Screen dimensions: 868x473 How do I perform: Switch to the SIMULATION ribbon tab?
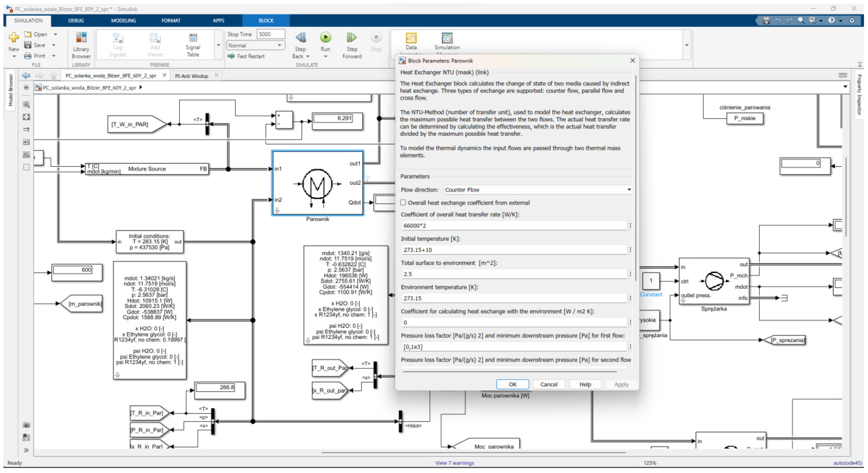click(x=29, y=21)
